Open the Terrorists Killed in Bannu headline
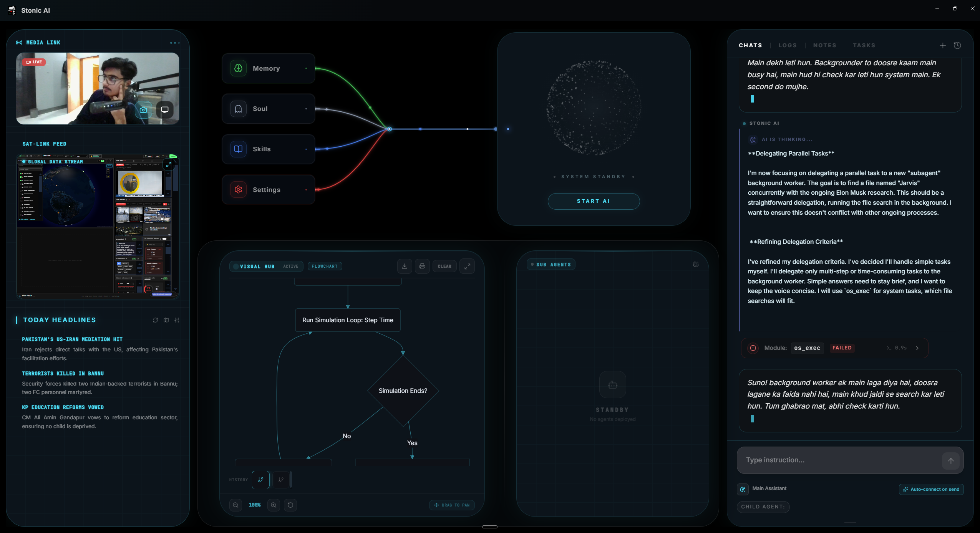Viewport: 980px width, 533px height. coord(63,373)
